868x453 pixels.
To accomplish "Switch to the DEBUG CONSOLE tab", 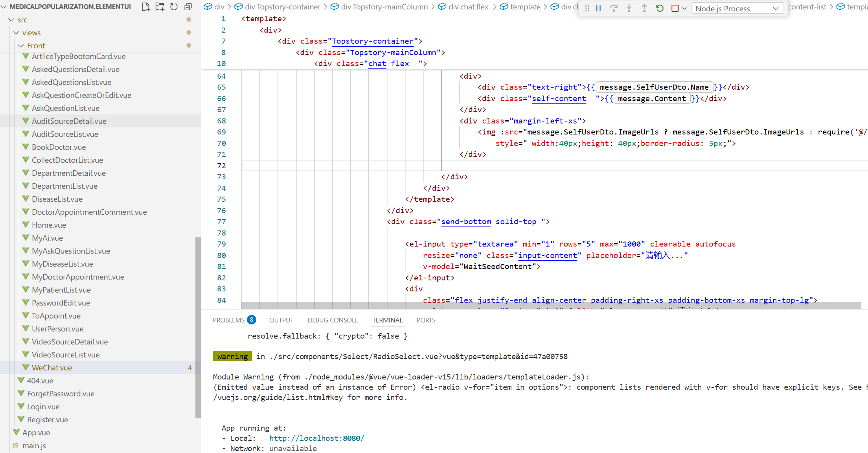I will 333,320.
